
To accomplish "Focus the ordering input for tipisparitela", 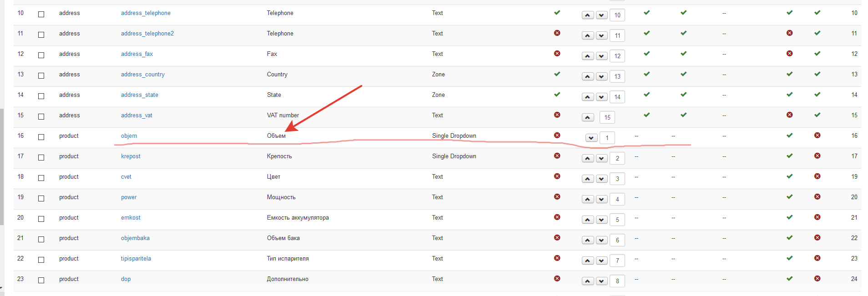I will 617,261.
